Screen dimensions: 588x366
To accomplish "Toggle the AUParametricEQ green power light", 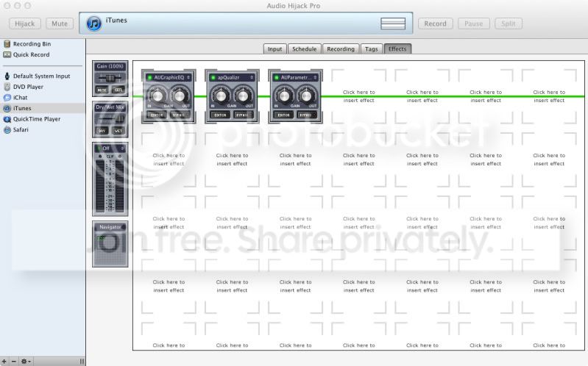I will 277,78.
